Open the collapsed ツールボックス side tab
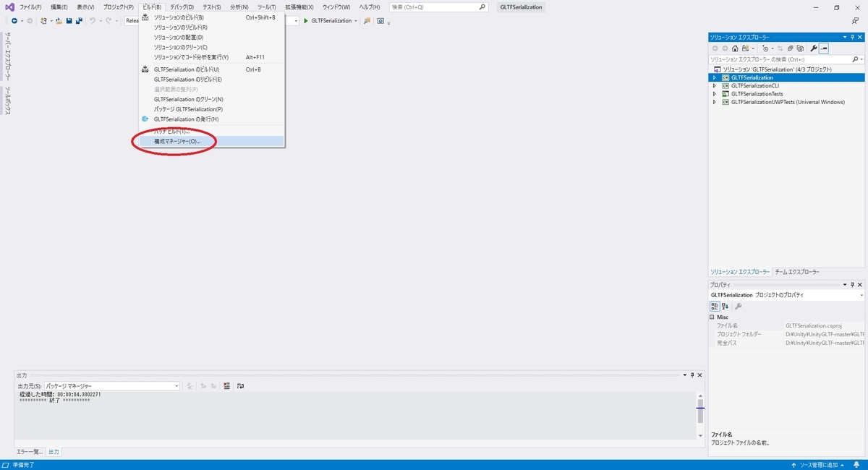 (x=8, y=101)
